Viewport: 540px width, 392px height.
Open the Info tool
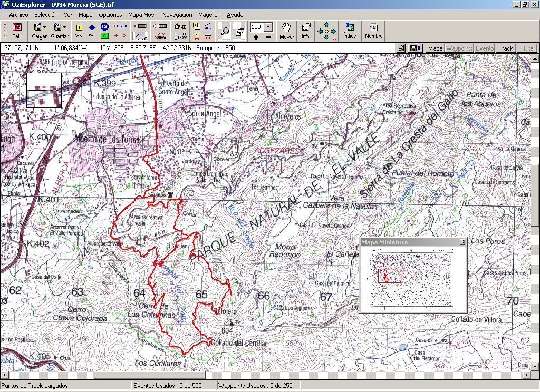point(305,31)
